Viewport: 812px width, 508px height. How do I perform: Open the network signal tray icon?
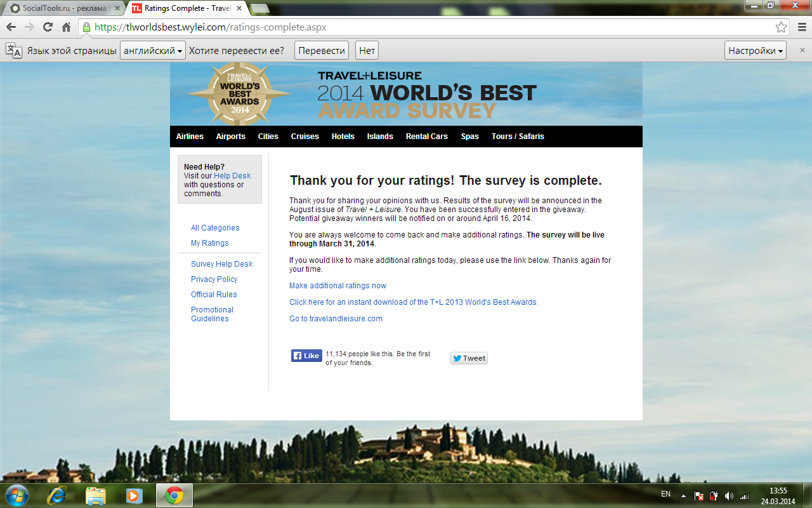pyautogui.click(x=744, y=496)
